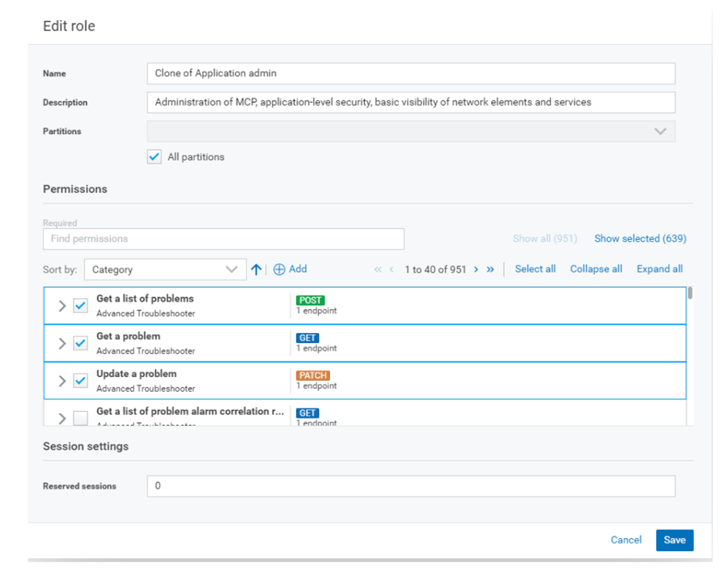Click the GET badge on Get a problem
This screenshot has width=728, height=569.
(307, 338)
